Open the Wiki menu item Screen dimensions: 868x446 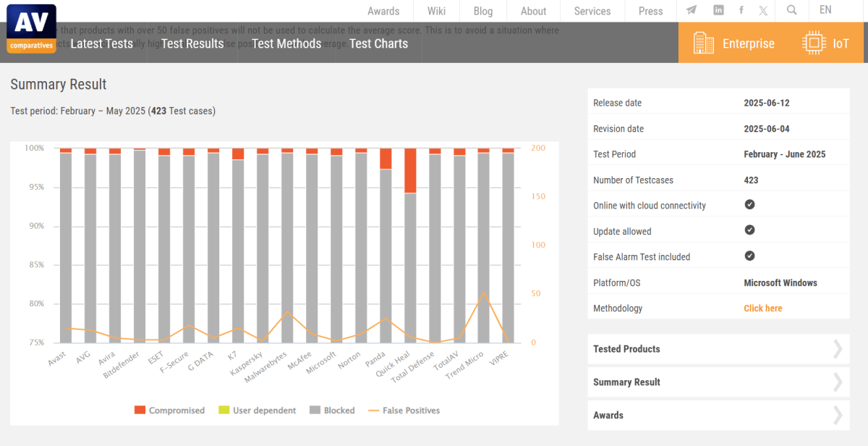pyautogui.click(x=436, y=11)
